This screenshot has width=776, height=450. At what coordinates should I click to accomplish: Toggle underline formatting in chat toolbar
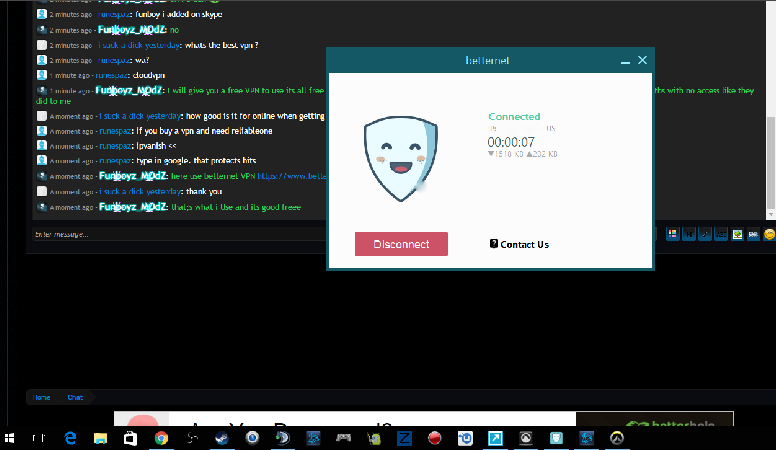(x=721, y=234)
